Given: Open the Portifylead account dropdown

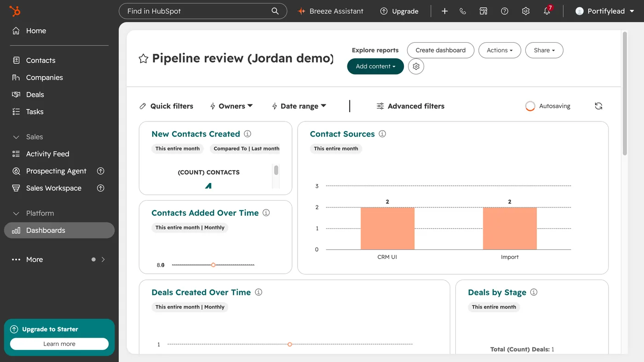Looking at the screenshot, I should click(606, 11).
